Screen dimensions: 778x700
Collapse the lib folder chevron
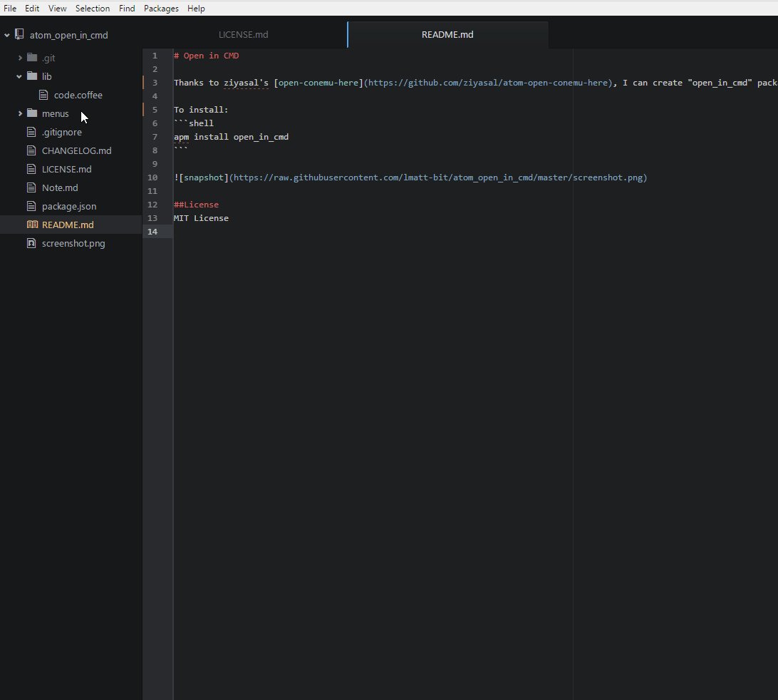pos(20,76)
